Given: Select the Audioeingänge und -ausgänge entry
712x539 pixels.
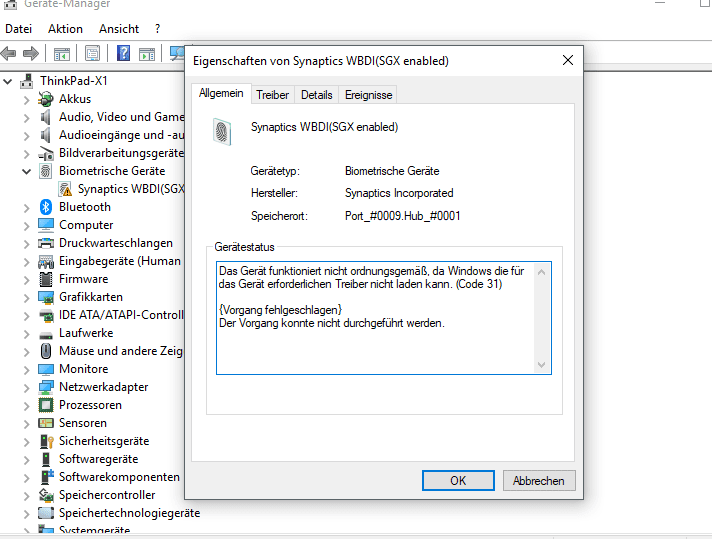Looking at the screenshot, I should [122, 135].
